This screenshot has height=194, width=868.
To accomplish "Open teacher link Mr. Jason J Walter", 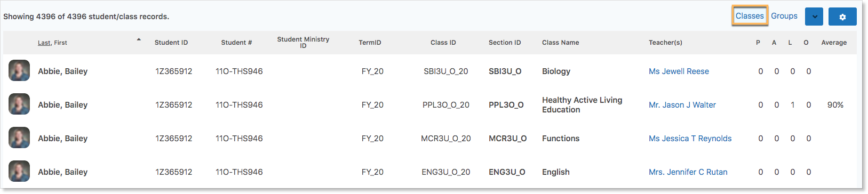I will [682, 105].
